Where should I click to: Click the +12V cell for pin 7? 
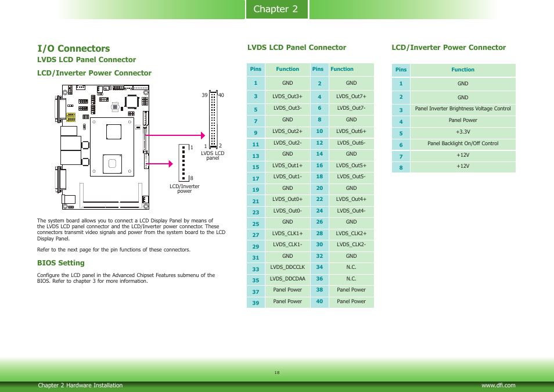[463, 155]
